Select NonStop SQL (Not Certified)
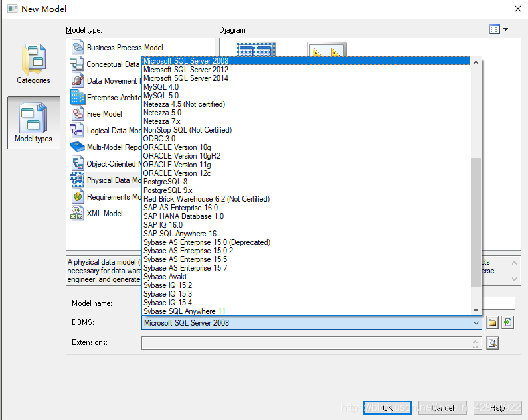This screenshot has height=420, width=528. [306, 130]
